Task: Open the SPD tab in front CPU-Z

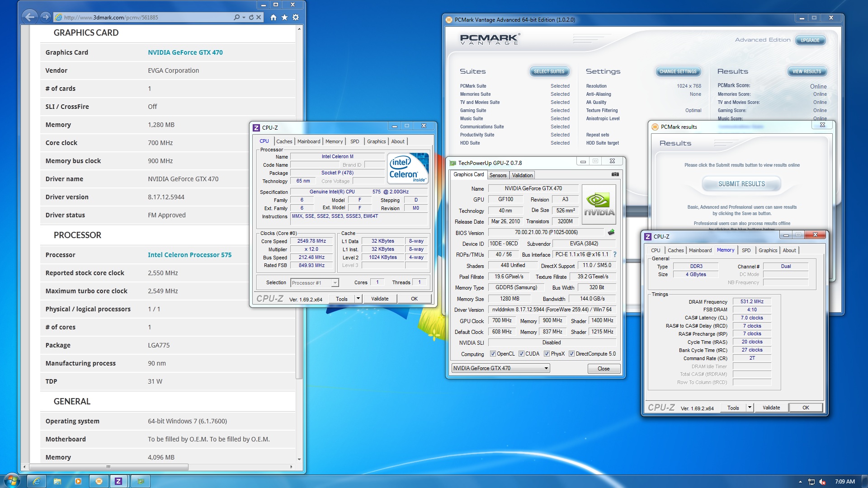Action: tap(355, 141)
